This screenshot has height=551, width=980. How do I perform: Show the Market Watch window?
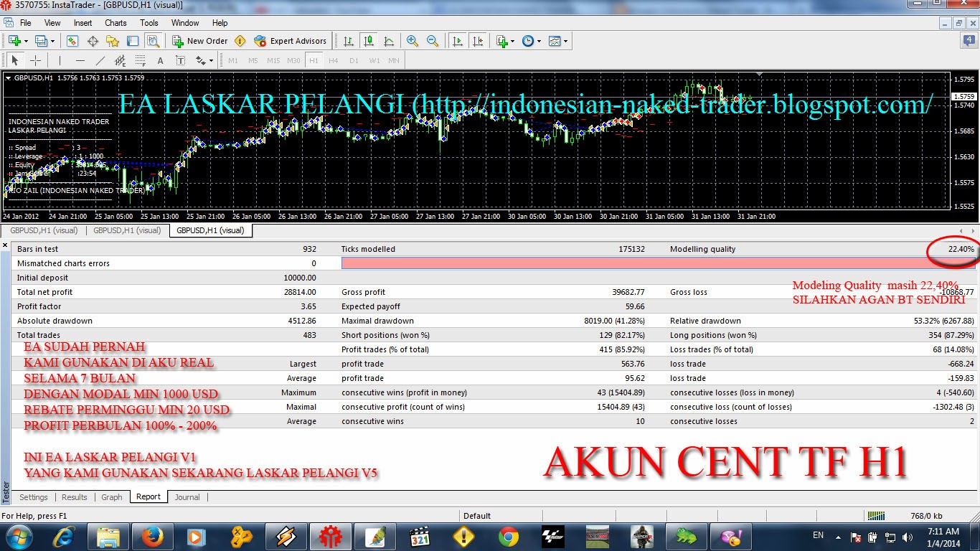click(72, 41)
